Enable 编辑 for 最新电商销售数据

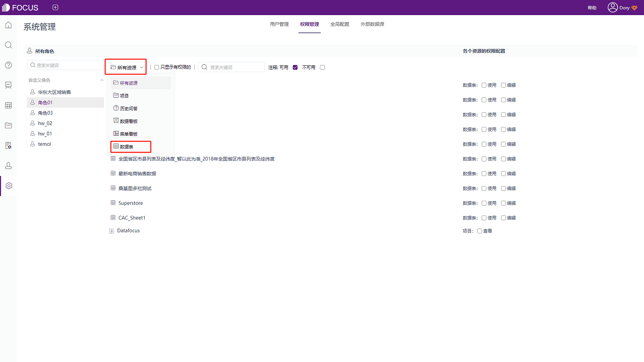click(x=503, y=173)
